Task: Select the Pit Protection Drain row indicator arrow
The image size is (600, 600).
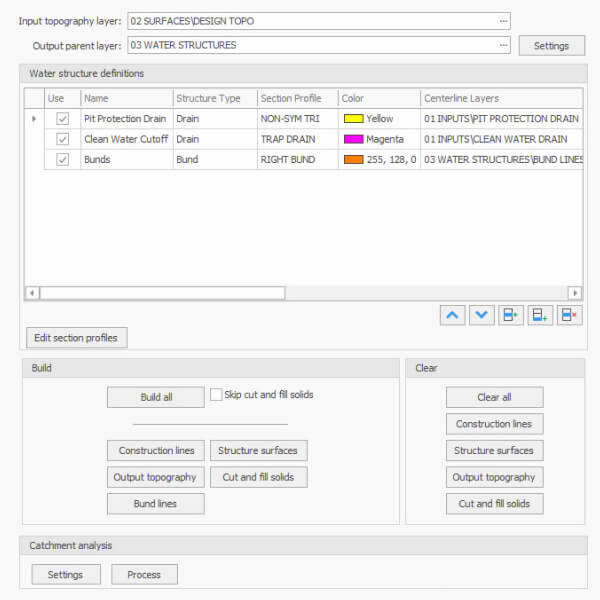Action: [x=34, y=119]
